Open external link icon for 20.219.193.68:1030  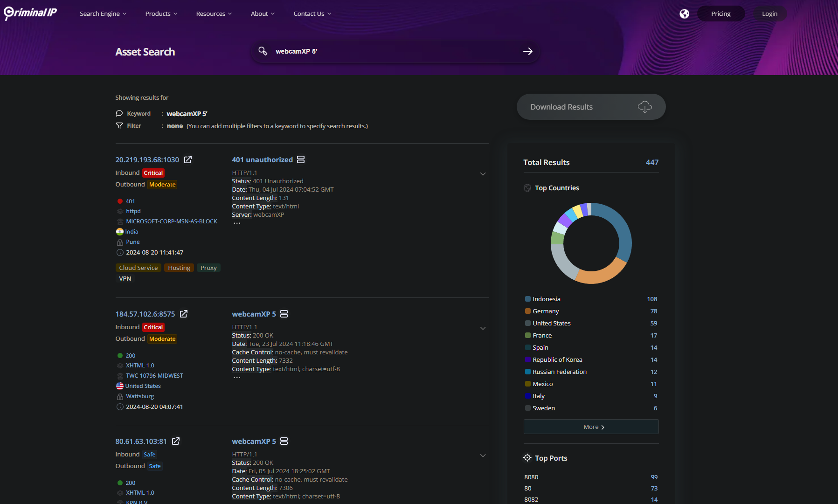pos(188,160)
